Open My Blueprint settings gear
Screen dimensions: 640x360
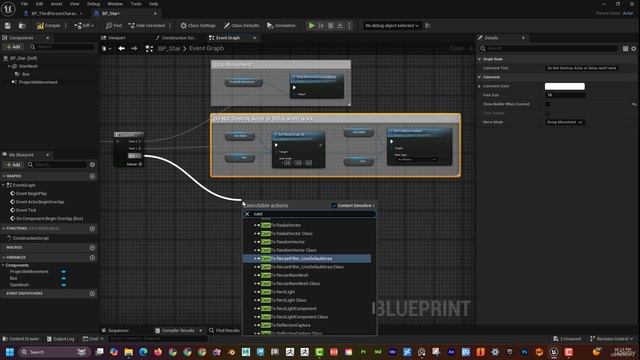click(x=92, y=164)
